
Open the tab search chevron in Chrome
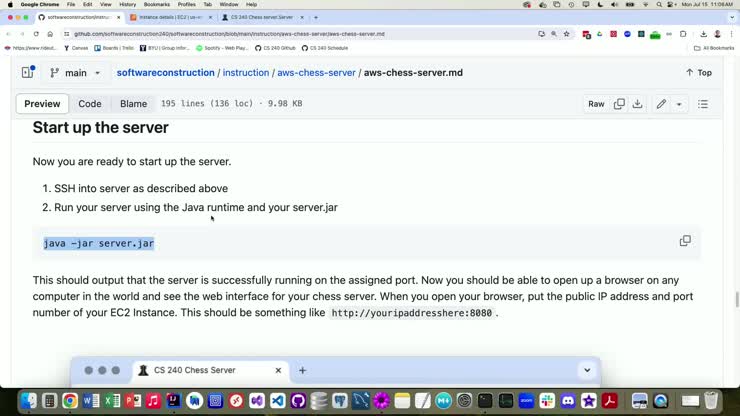(732, 17)
